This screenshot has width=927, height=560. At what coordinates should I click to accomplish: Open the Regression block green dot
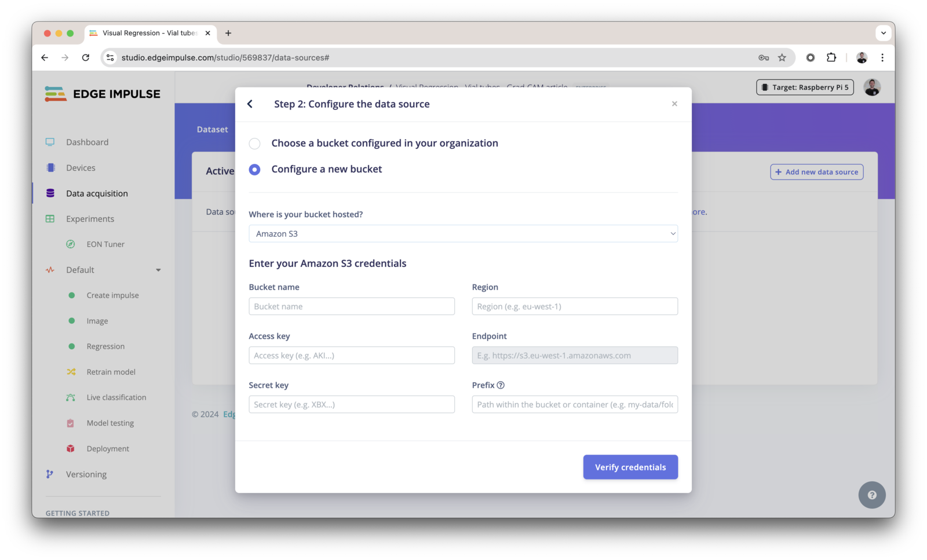(71, 346)
